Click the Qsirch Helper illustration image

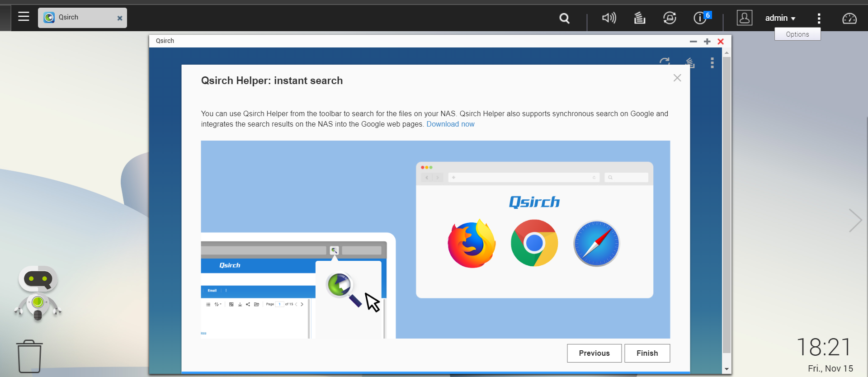point(435,240)
